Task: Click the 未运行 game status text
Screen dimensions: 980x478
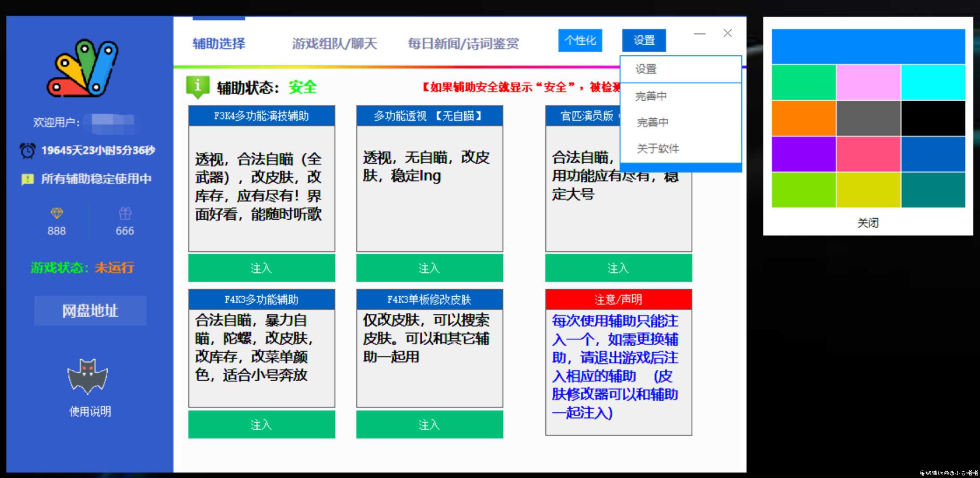Action: pyautogui.click(x=114, y=268)
